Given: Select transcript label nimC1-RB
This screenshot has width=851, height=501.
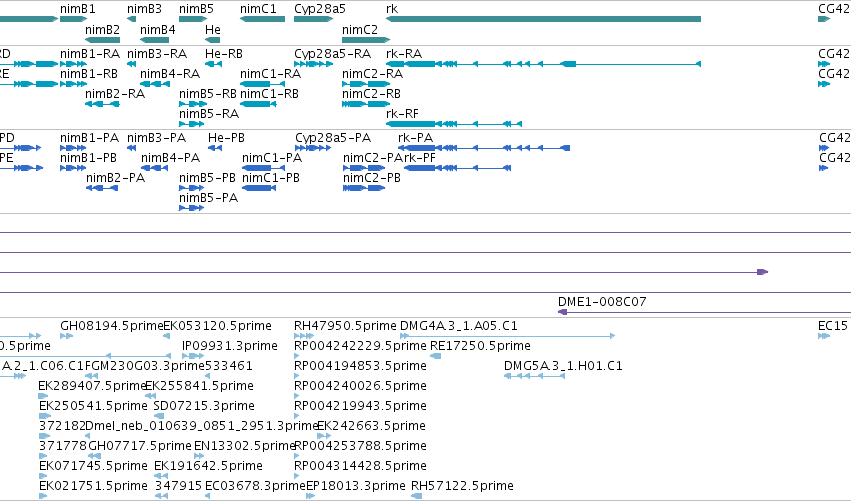Looking at the screenshot, I should point(269,94).
